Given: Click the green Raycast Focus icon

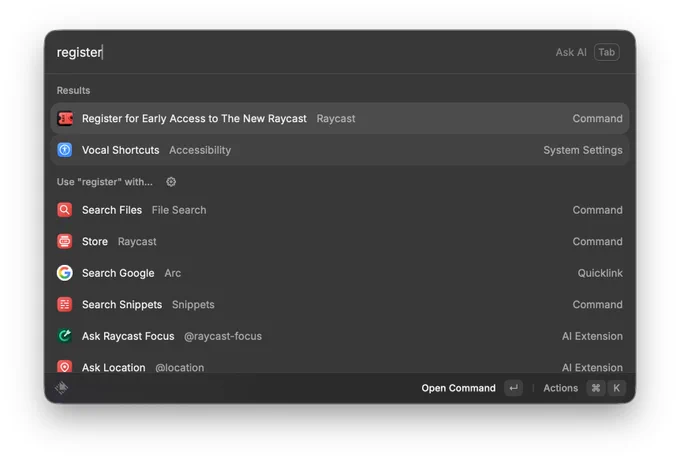Looking at the screenshot, I should [x=65, y=336].
